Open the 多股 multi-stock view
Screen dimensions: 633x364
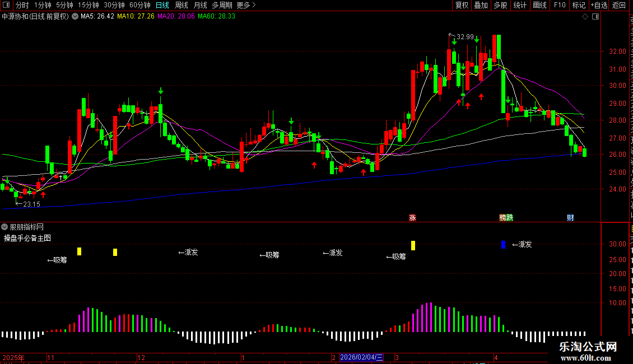point(500,5)
